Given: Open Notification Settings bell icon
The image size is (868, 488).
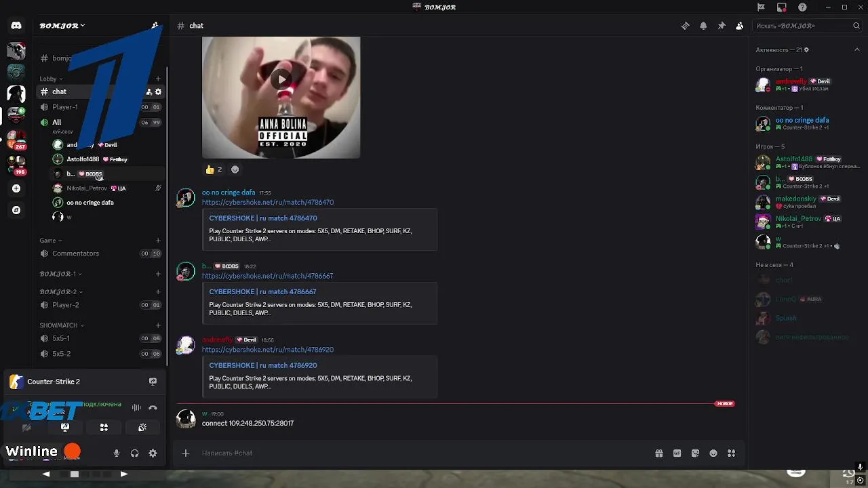Looking at the screenshot, I should pyautogui.click(x=703, y=26).
